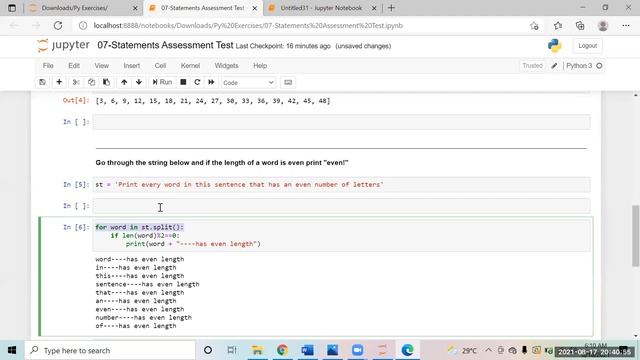This screenshot has width=640, height=360.
Task: Refresh the page
Action: 58,25
